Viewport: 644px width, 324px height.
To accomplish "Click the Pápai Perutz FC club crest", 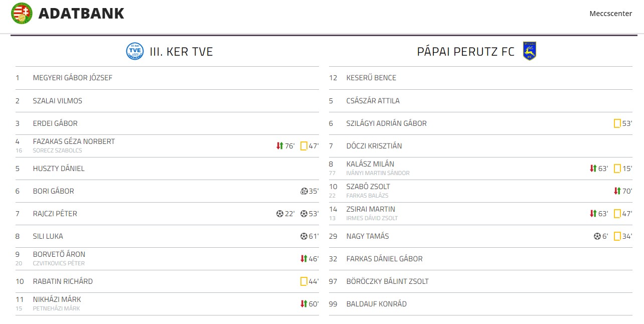I will [x=529, y=51].
